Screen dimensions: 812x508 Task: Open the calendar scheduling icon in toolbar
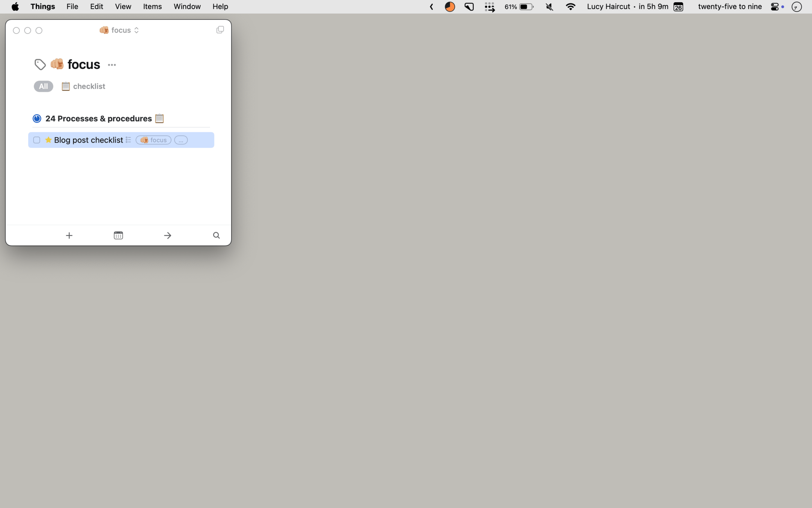click(118, 235)
